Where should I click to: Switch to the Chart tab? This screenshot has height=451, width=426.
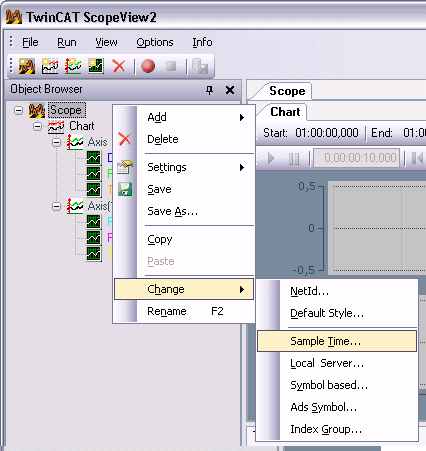click(285, 112)
